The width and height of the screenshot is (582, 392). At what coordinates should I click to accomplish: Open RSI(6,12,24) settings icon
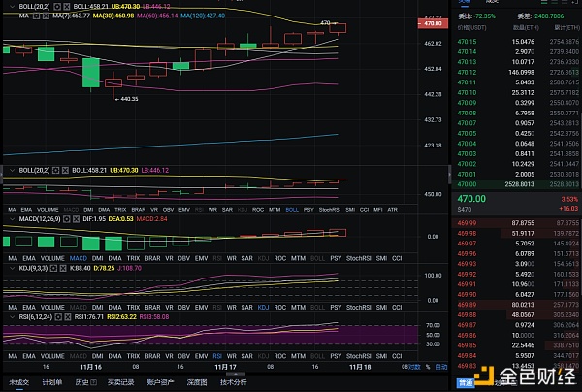58,317
